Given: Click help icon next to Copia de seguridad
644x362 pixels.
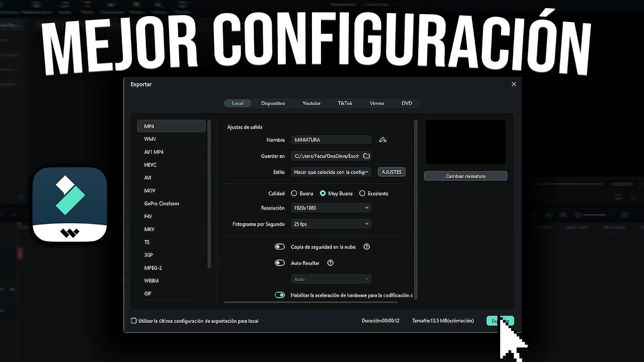Looking at the screenshot, I should tap(367, 247).
